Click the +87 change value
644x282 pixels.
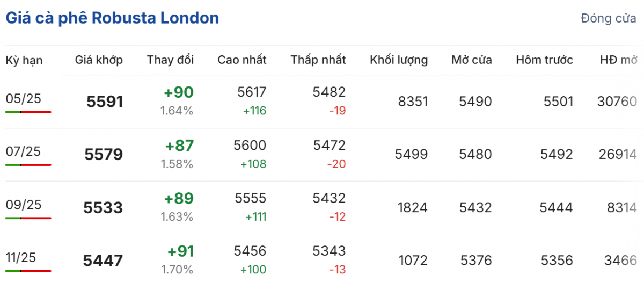(180, 146)
